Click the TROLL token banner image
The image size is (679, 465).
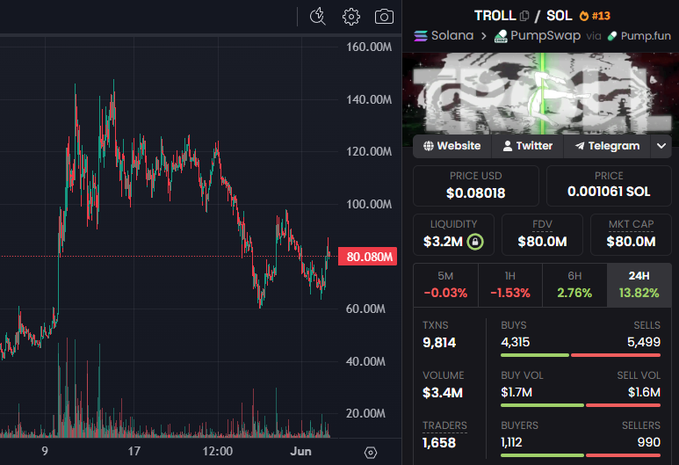coord(540,94)
